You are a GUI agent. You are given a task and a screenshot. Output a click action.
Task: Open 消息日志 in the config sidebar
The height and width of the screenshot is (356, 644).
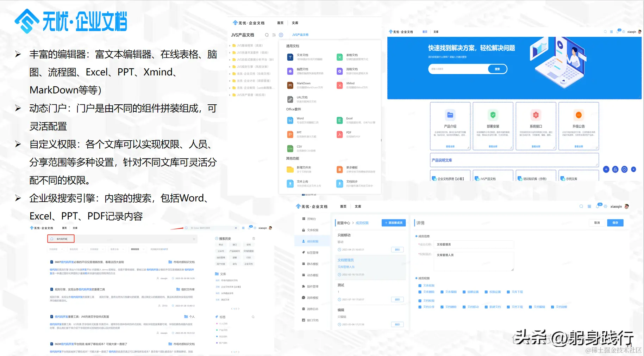pos(312,309)
